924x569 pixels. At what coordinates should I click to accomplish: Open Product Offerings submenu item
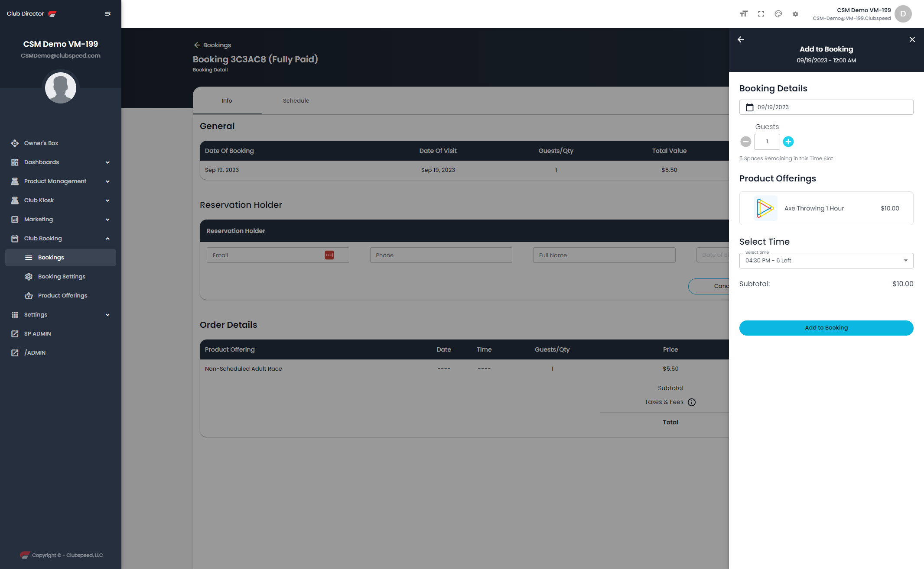(61, 295)
